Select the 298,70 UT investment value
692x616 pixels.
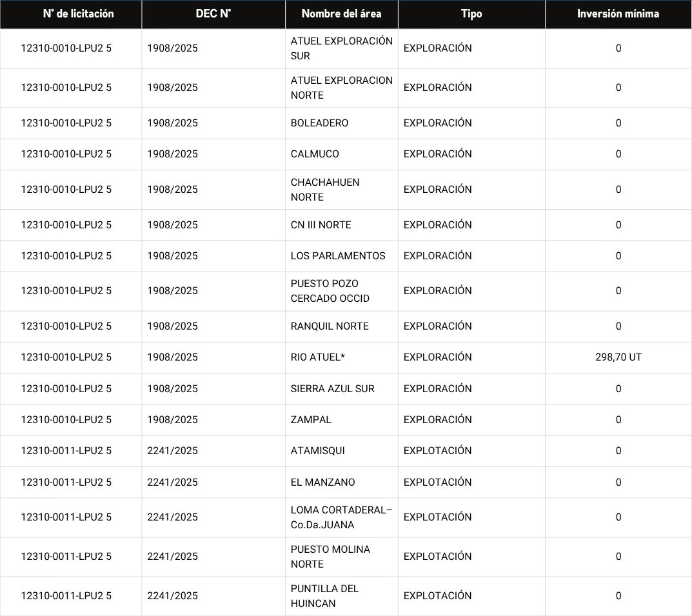pyautogui.click(x=618, y=357)
